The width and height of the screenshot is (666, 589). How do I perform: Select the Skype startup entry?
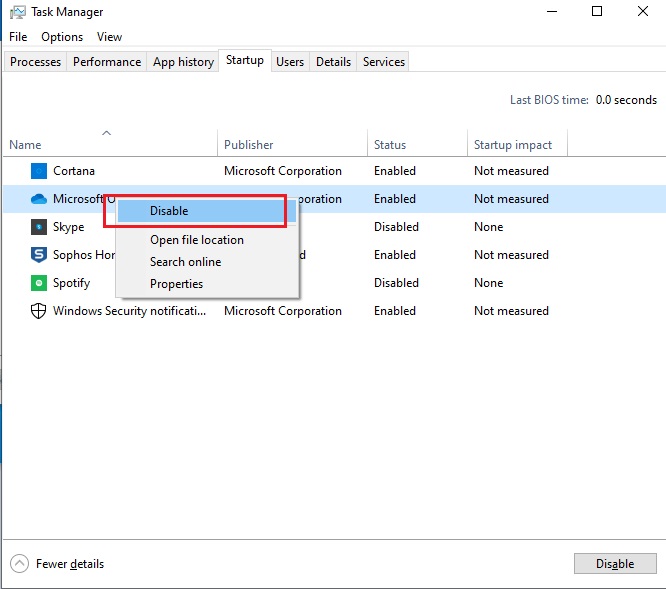pos(68,227)
